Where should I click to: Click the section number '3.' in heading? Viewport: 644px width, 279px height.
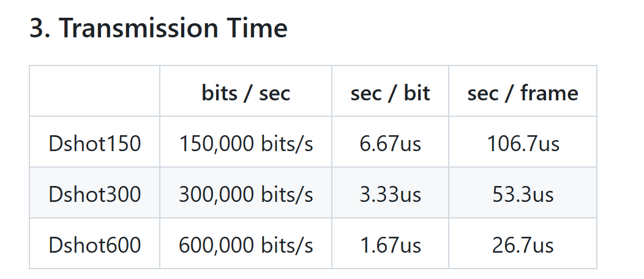(40, 28)
